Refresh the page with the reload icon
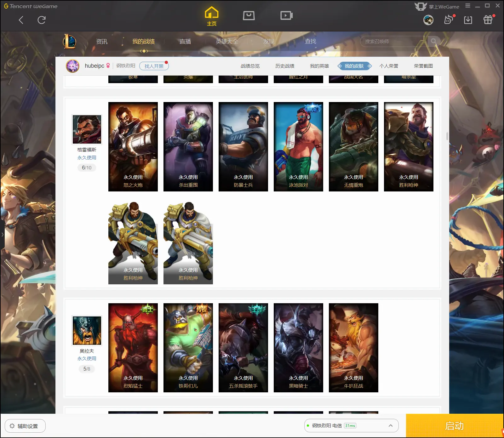The height and width of the screenshot is (438, 504). point(42,20)
